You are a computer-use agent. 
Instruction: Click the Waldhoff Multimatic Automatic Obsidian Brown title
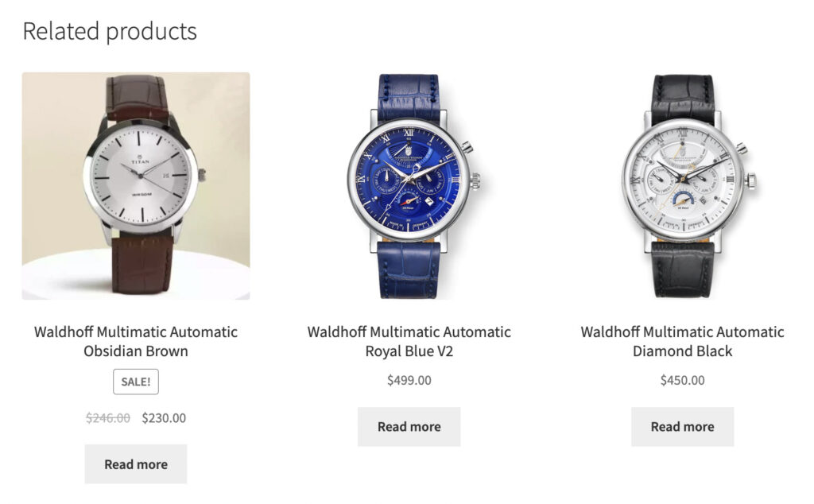pos(136,341)
